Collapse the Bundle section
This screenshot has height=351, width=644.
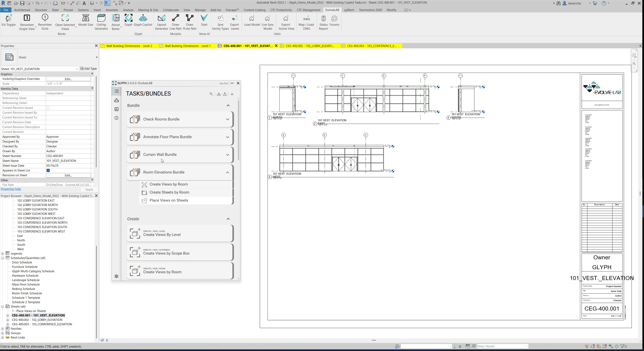pos(228,106)
